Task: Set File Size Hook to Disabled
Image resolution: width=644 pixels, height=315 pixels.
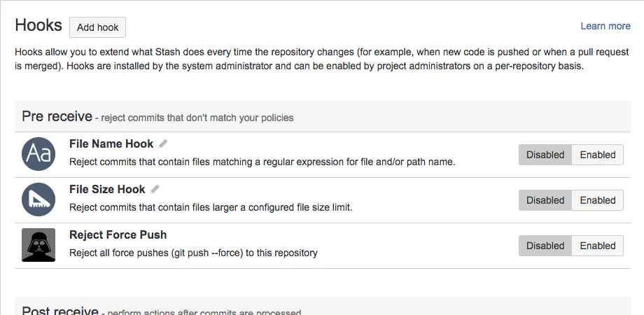Action: (545, 200)
